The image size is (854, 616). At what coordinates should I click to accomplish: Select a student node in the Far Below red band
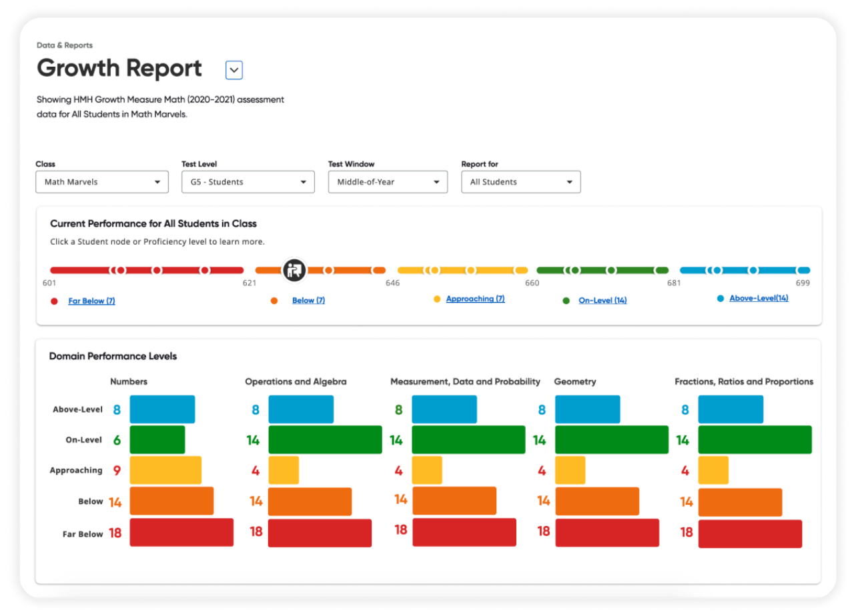(157, 270)
